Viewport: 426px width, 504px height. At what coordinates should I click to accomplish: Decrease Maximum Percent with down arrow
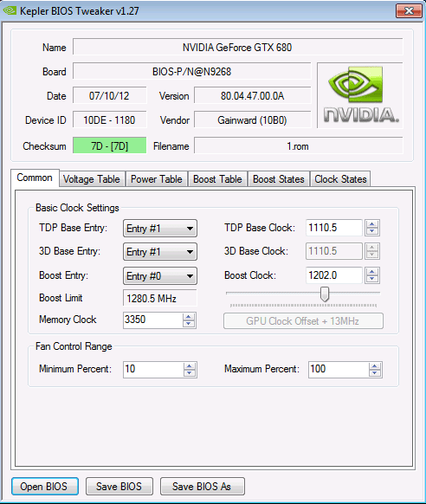point(375,373)
